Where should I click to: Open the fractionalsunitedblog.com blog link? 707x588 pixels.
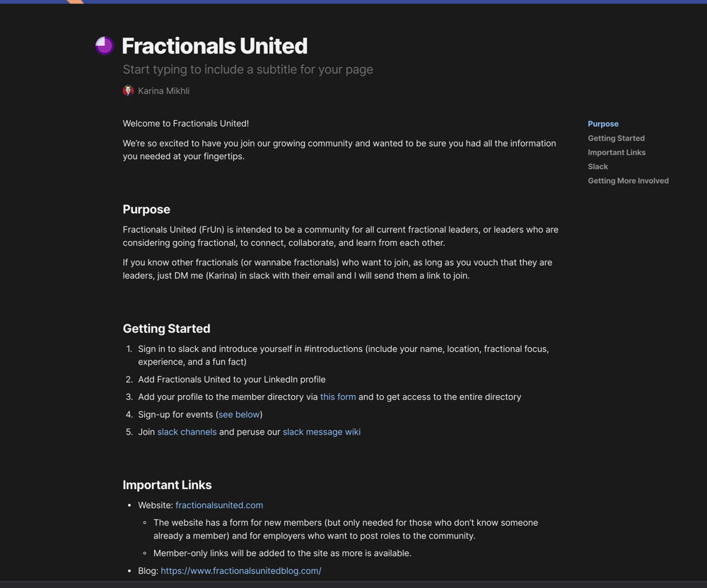point(241,571)
